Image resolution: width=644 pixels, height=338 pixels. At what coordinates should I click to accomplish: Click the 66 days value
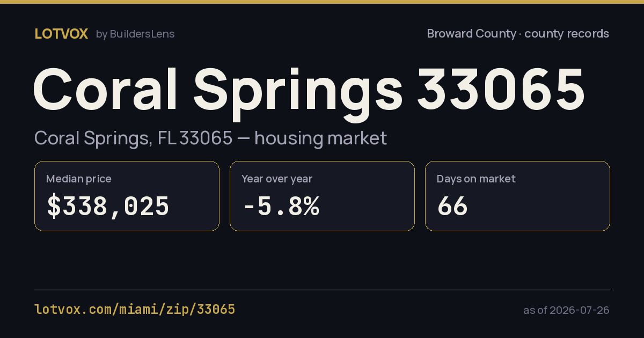click(452, 207)
